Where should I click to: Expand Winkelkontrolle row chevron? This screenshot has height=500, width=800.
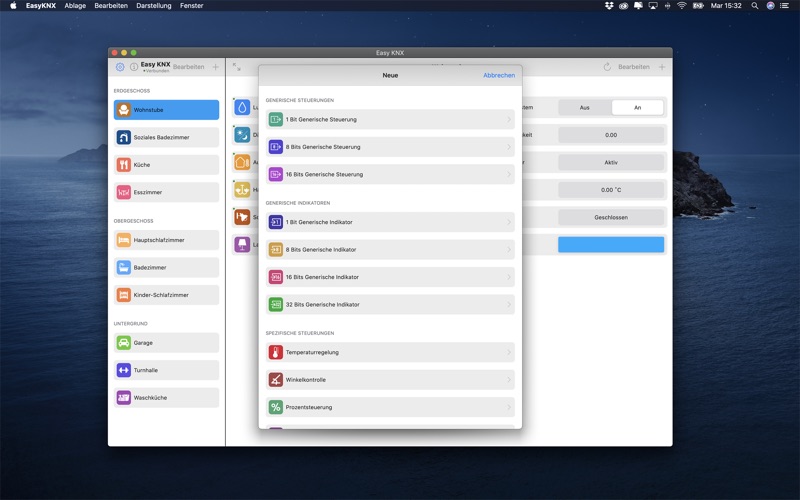pyautogui.click(x=509, y=380)
